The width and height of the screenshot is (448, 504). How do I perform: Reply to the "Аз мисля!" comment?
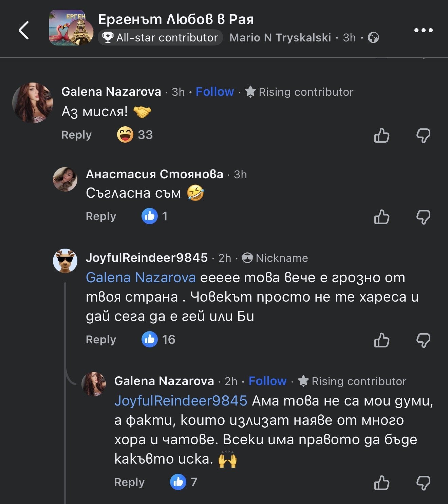point(76,135)
